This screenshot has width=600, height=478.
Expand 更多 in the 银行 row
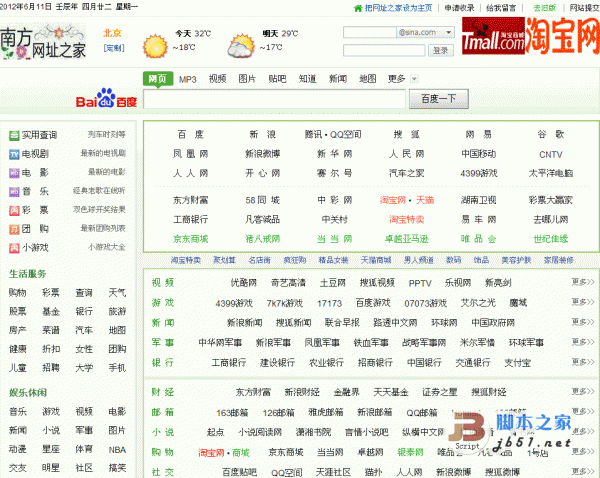coord(583,362)
